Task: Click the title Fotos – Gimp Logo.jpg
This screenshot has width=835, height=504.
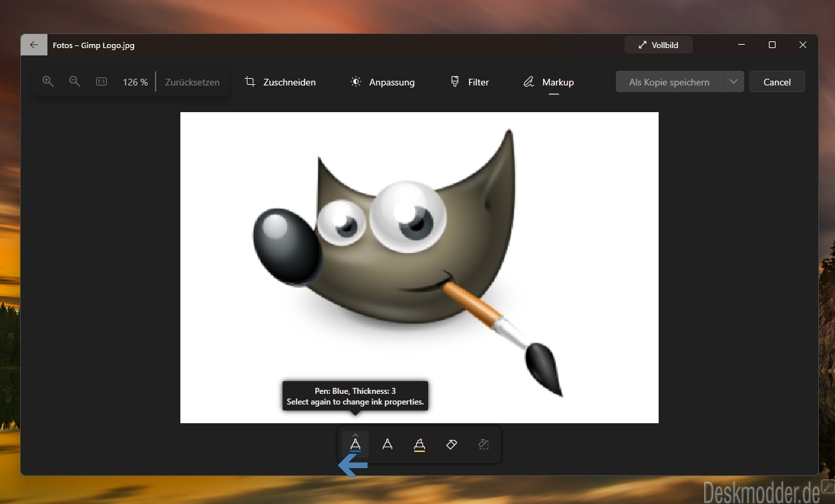Action: tap(94, 45)
